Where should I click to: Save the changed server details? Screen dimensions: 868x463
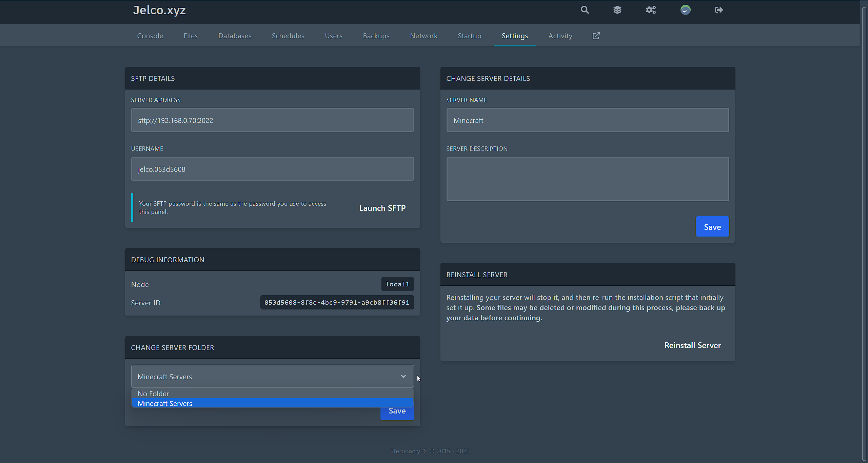point(712,227)
